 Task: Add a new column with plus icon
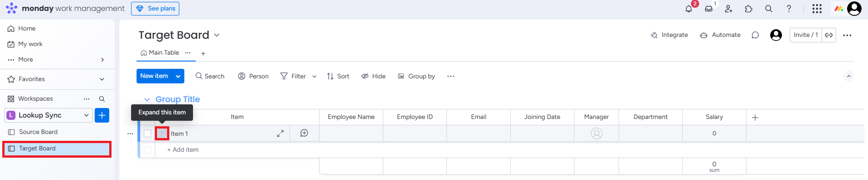click(x=755, y=118)
